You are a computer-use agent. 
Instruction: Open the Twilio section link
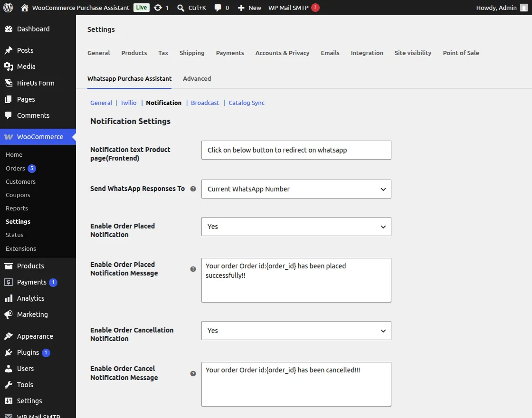coord(128,103)
